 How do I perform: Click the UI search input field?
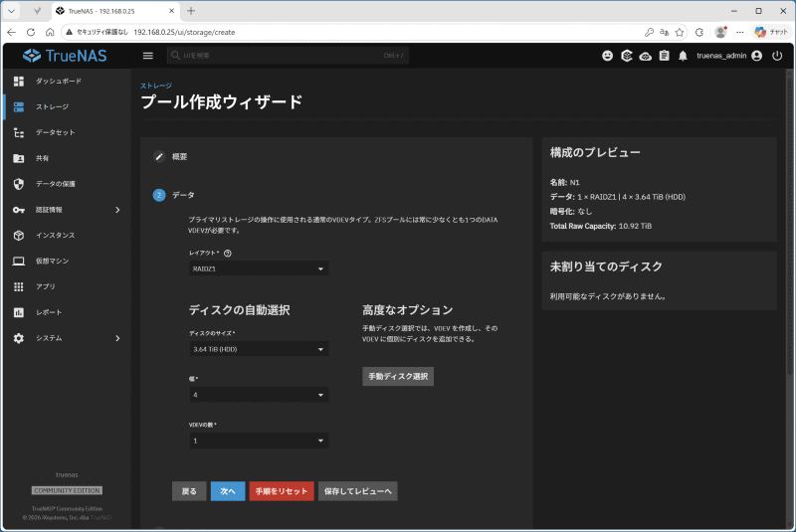(288, 56)
